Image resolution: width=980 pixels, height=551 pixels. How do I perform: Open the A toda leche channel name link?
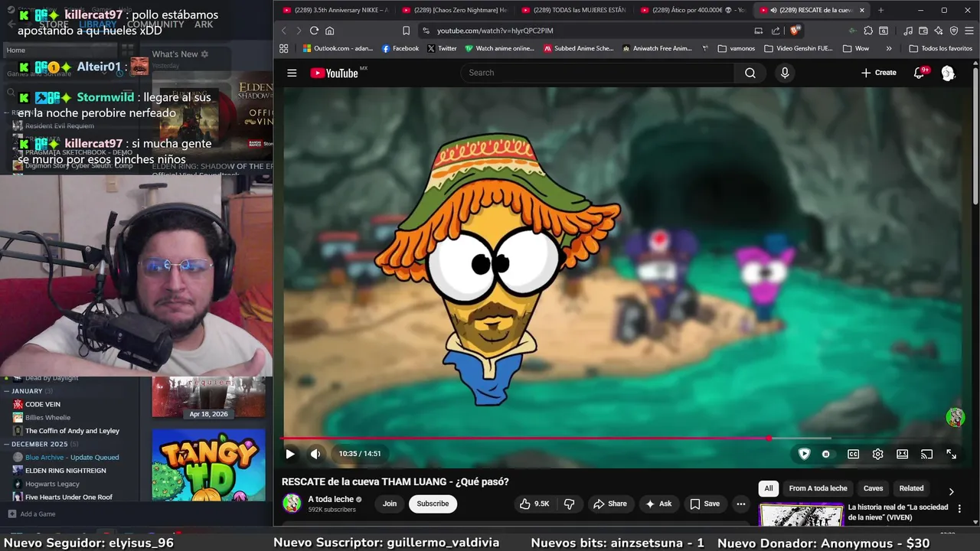click(331, 499)
